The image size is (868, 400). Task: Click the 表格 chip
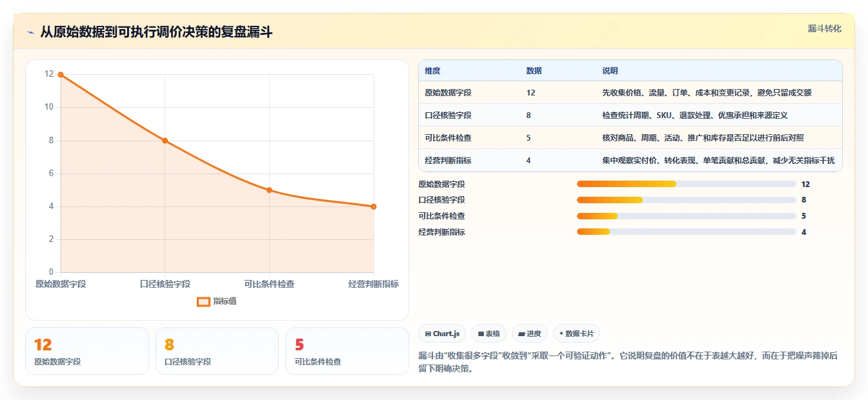point(489,334)
